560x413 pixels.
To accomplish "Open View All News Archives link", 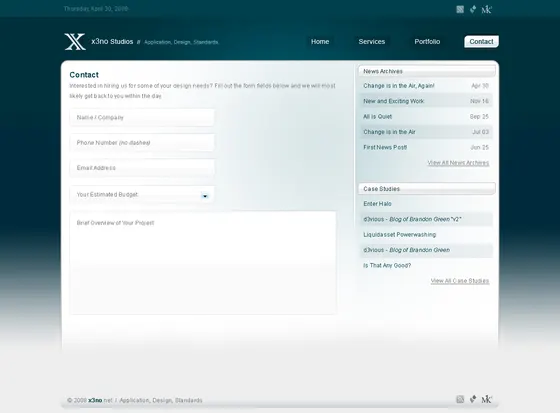I will [x=458, y=163].
